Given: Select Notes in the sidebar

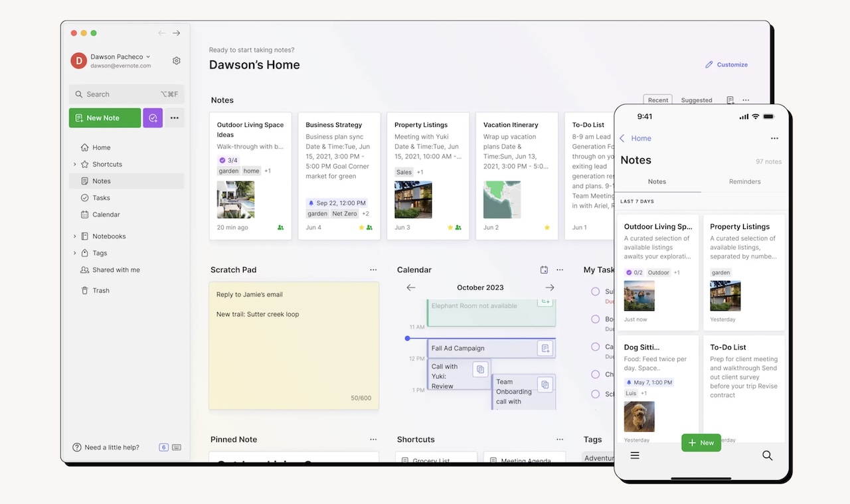Looking at the screenshot, I should point(126,181).
